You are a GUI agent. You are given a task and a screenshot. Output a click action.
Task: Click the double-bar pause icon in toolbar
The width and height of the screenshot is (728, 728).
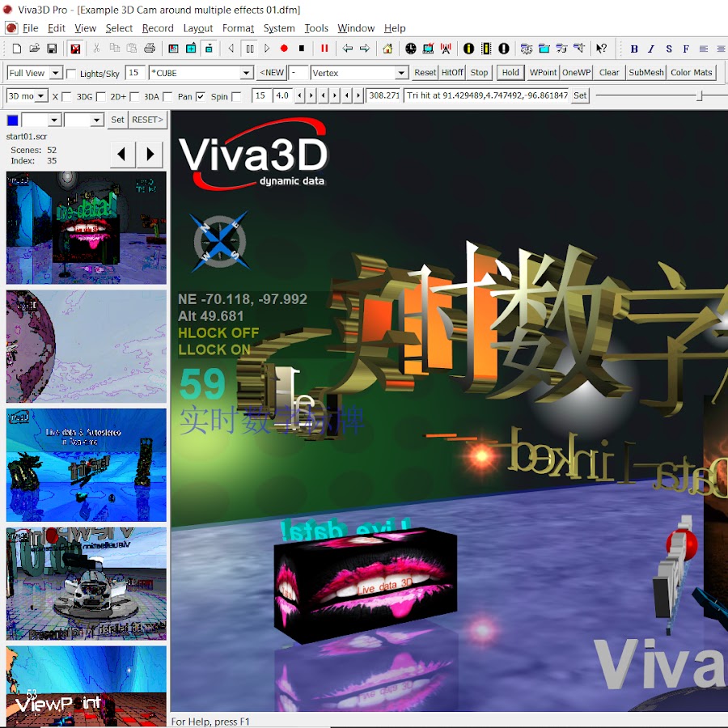(x=250, y=49)
